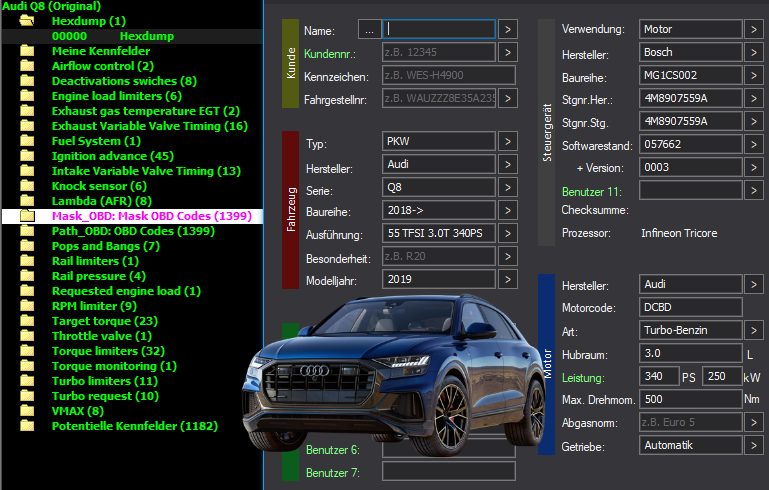
Task: Click folder icon beside Torque limiters (32)
Action: [x=27, y=351]
